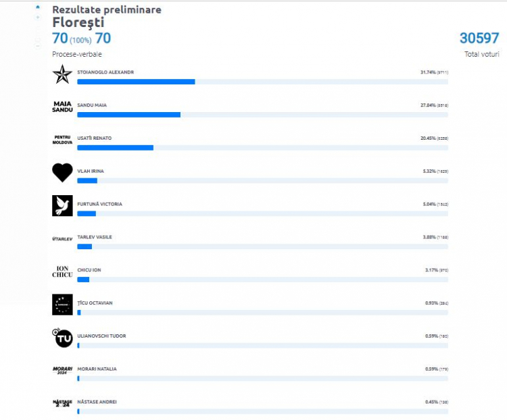507x420 pixels.
Task: Click the star-circle logo of Țîcu Octavian
Action: 62,305
